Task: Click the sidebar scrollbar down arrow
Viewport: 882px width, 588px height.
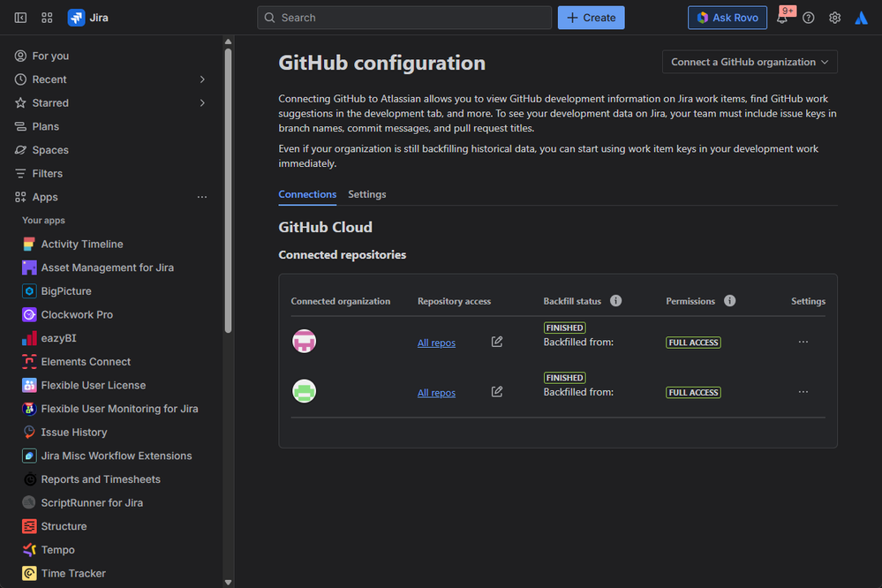Action: click(228, 583)
